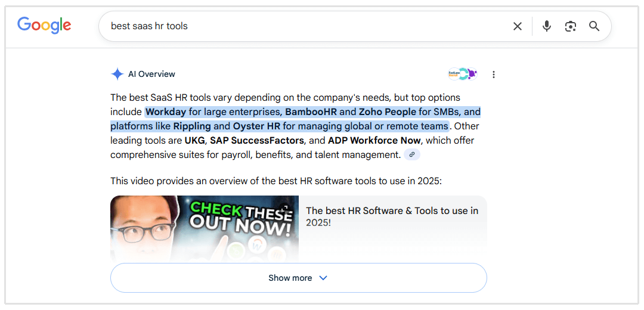Click the bold SAP SuccessFactors text
Viewport: 644px width, 310px height.
257,140
